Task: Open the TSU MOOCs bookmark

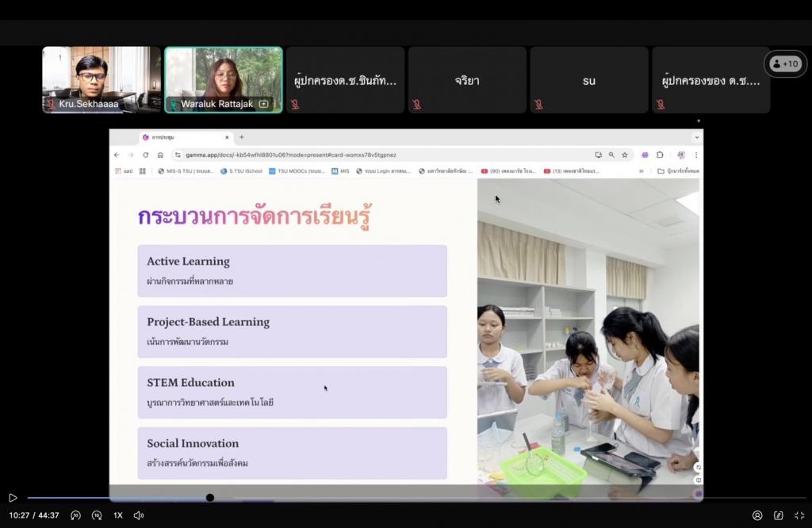Action: point(297,170)
